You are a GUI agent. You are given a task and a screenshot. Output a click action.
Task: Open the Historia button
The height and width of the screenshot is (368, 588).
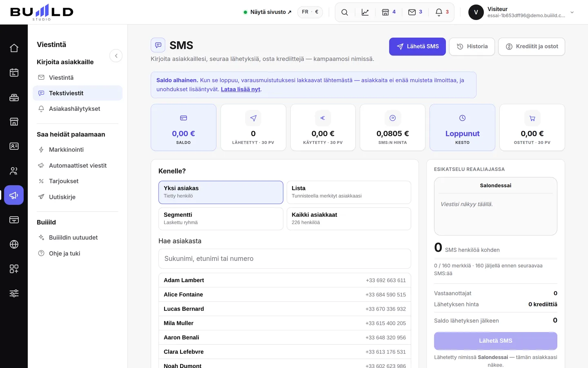click(x=472, y=47)
